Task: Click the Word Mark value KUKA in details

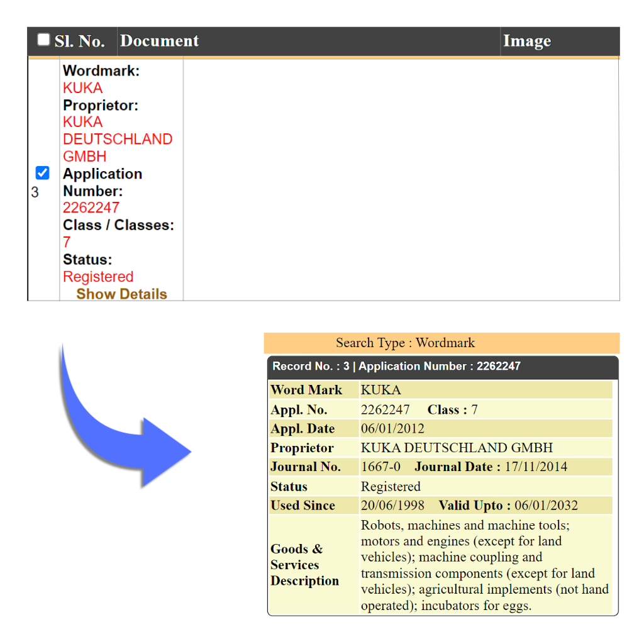Action: pos(380,390)
